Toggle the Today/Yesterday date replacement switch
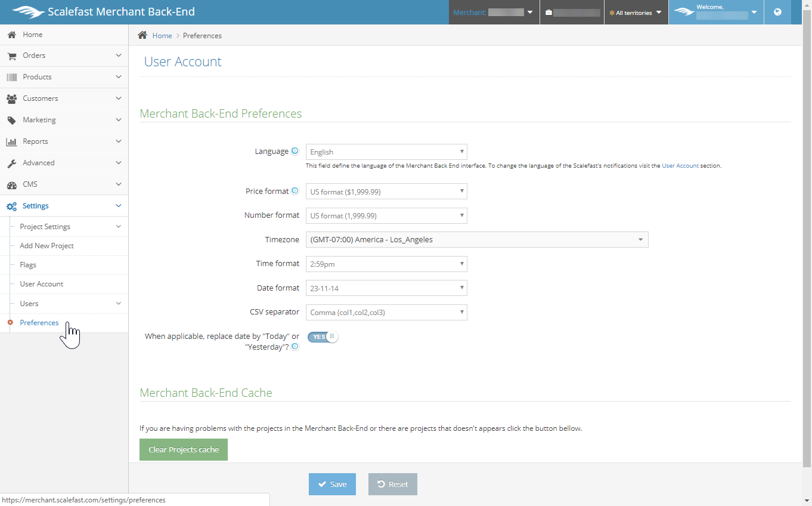 coord(323,337)
